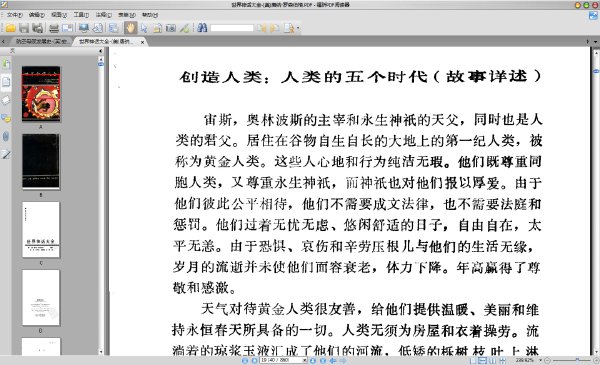Open the Bookmarks side panel

click(x=6, y=64)
